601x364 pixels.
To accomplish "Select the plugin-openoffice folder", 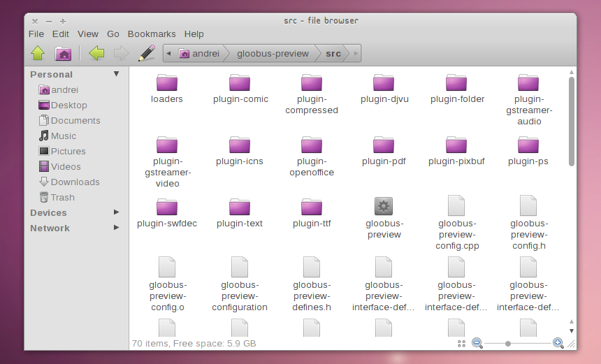I will coord(312,156).
